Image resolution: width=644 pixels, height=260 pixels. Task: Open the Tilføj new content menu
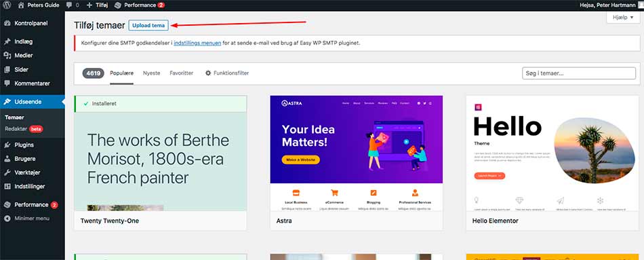(98, 5)
